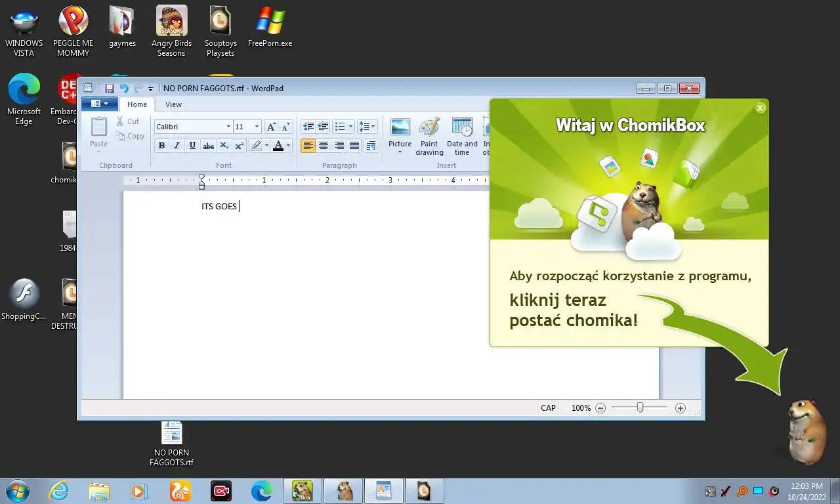Image resolution: width=840 pixels, height=504 pixels.
Task: Click the Increase indent icon
Action: coord(323,127)
